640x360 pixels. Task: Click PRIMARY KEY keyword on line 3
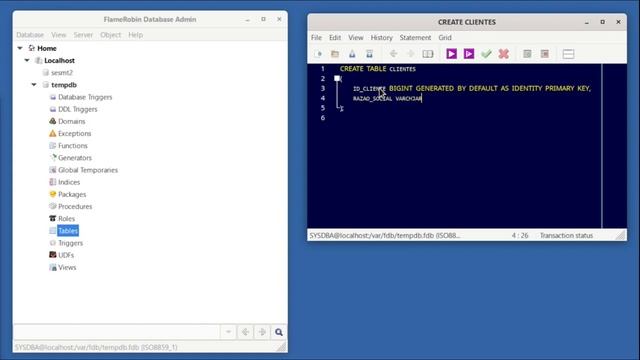pos(568,88)
